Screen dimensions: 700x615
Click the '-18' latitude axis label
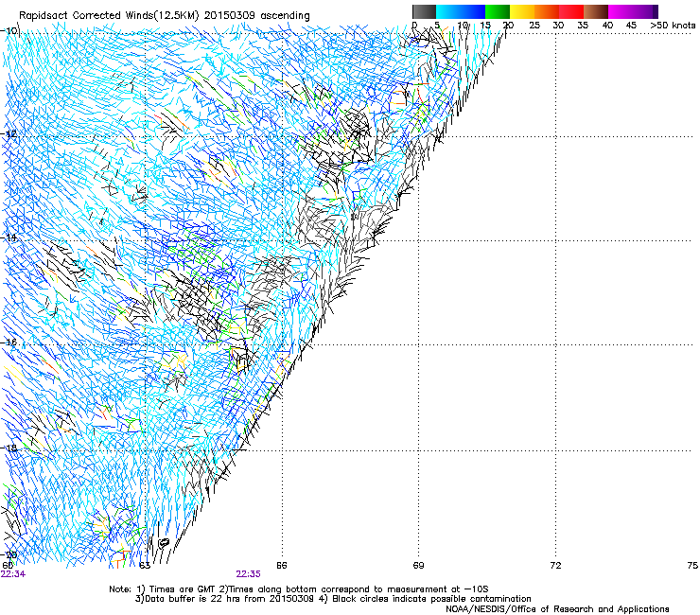[9, 448]
